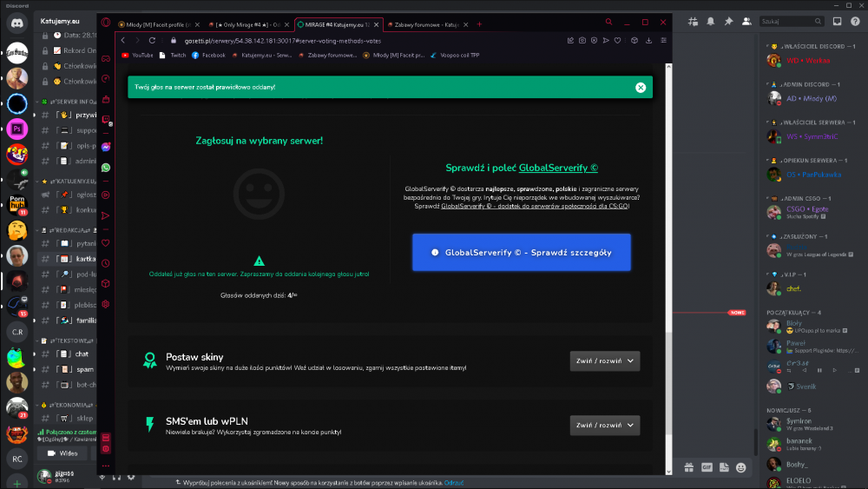Click GlobalServerify Sprawdź szczegóły button
The height and width of the screenshot is (489, 868).
[522, 253]
